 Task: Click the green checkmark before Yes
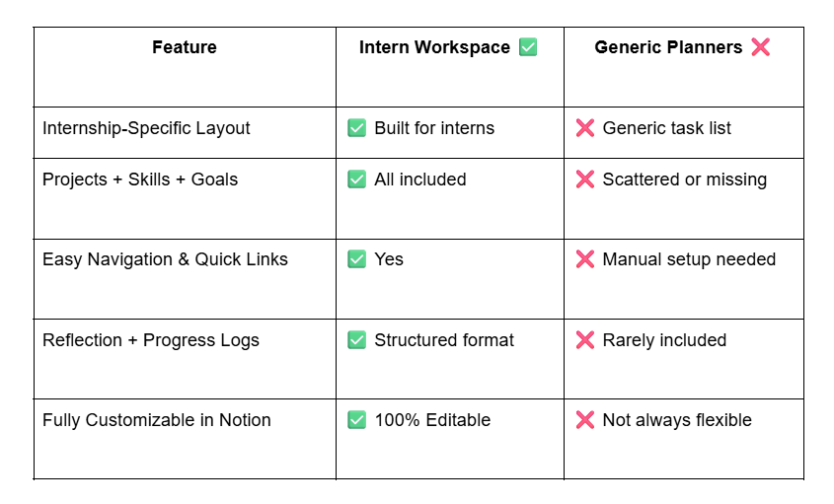tap(357, 259)
